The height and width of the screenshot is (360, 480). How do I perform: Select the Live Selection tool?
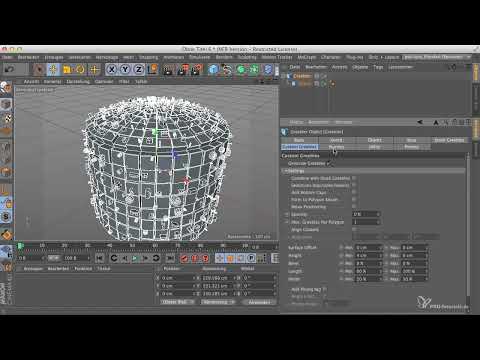click(39, 69)
